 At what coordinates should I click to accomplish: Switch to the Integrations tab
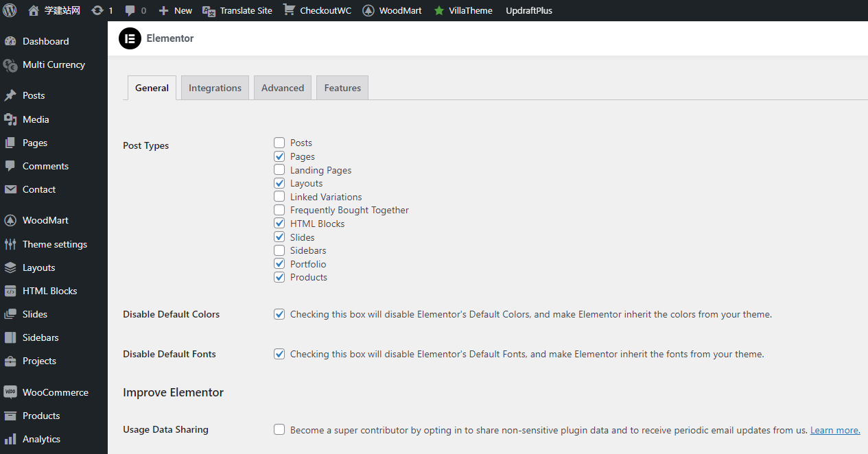[x=215, y=88]
